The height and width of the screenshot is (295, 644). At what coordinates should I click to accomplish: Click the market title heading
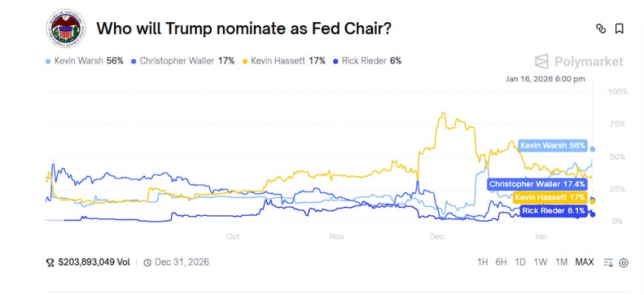[x=244, y=29]
